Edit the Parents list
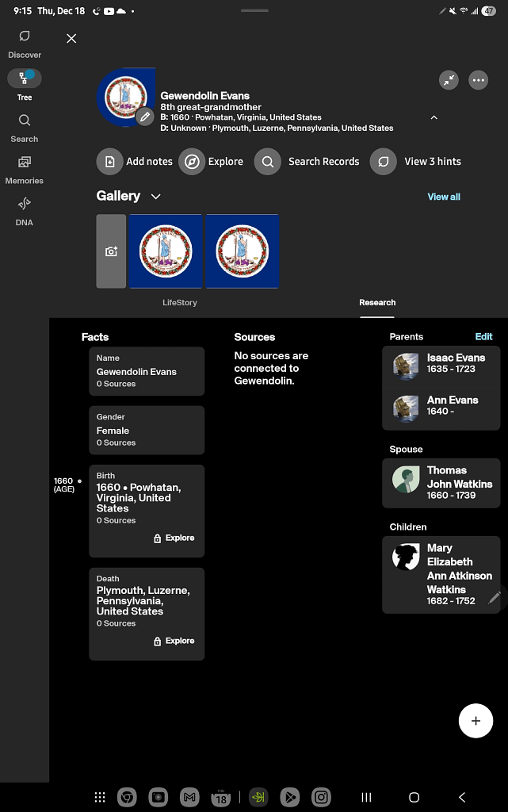The image size is (508, 812). tap(484, 336)
